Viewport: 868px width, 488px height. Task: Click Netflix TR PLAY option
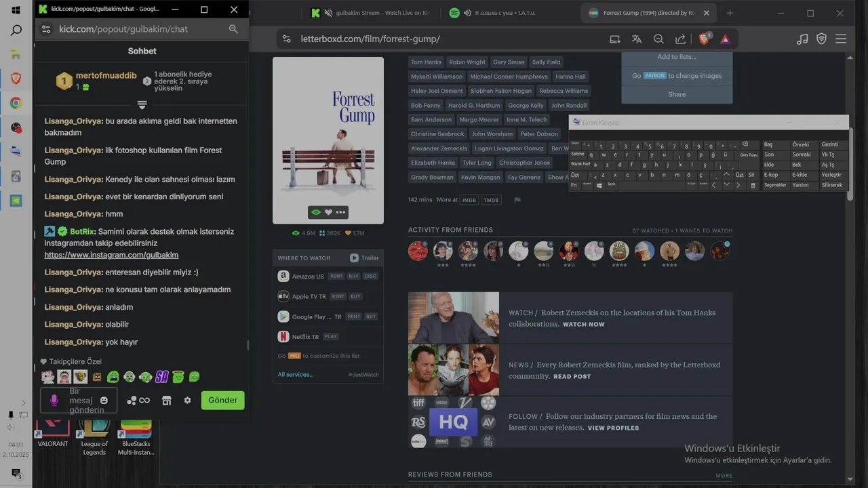[330, 336]
